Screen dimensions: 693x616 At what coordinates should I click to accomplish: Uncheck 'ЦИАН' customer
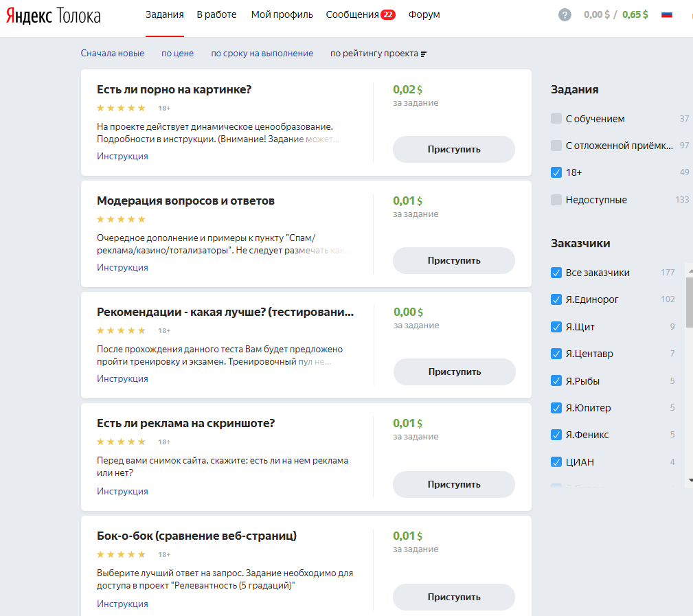point(556,461)
